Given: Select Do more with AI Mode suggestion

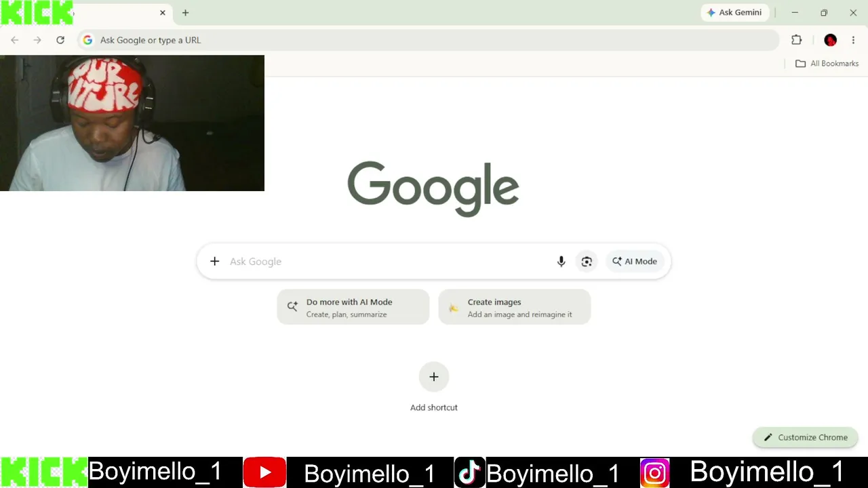Looking at the screenshot, I should point(353,307).
